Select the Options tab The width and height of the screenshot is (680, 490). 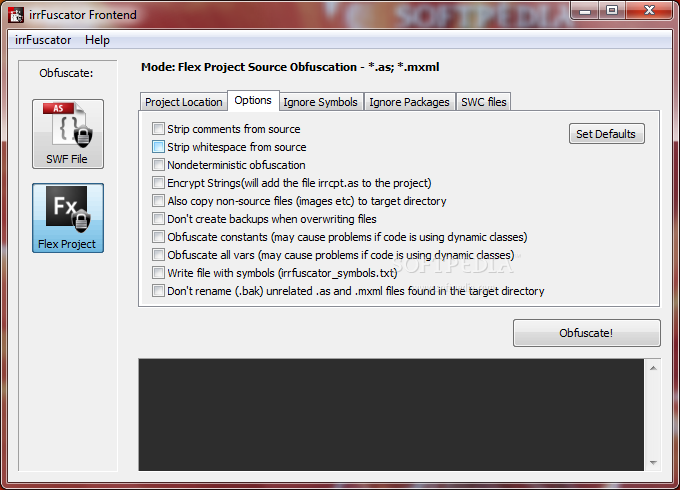pyautogui.click(x=253, y=101)
